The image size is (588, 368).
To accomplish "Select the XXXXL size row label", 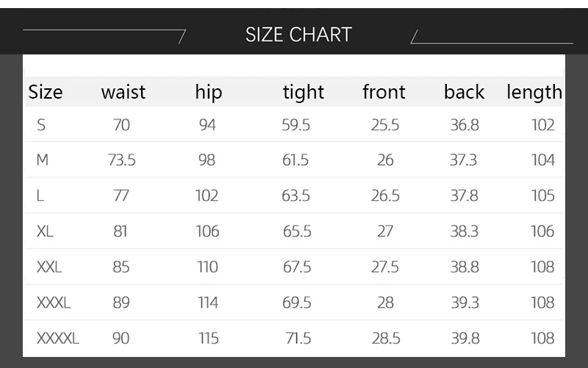I will click(58, 339).
